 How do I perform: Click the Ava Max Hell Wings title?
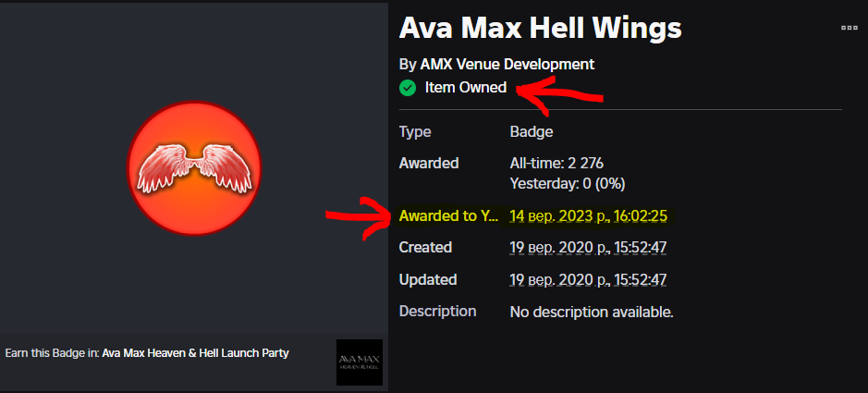tap(540, 28)
